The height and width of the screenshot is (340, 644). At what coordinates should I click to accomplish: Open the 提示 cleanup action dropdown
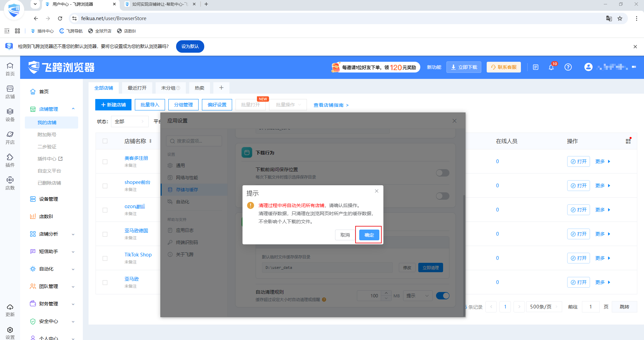pyautogui.click(x=418, y=296)
